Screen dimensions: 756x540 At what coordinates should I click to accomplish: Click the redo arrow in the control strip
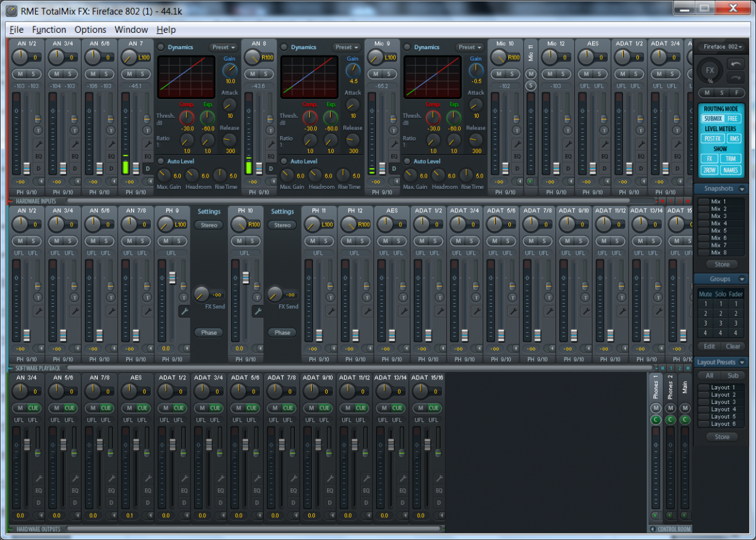[735, 78]
